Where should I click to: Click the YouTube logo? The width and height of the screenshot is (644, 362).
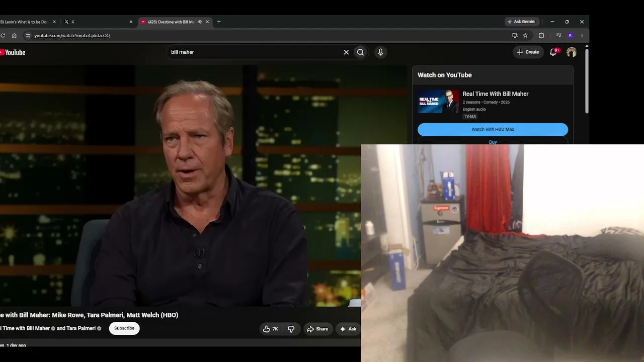[x=13, y=52]
